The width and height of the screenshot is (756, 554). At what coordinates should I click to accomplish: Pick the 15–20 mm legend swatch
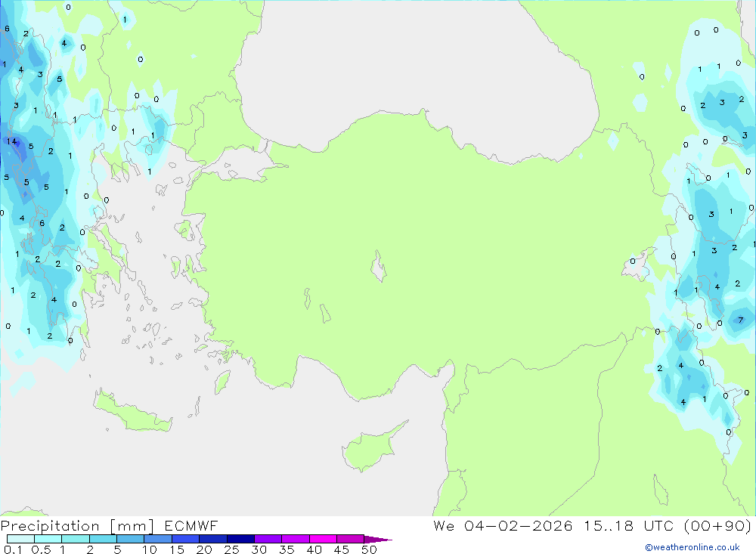click(x=185, y=539)
